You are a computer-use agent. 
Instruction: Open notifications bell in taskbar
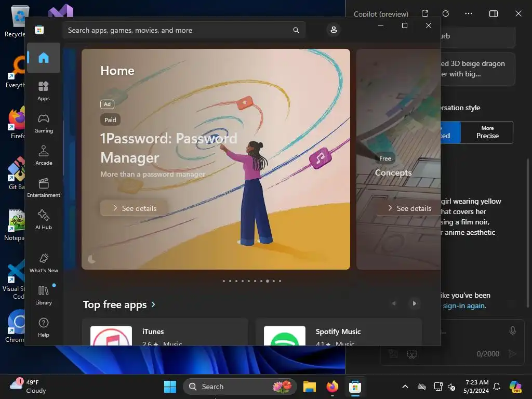click(497, 387)
